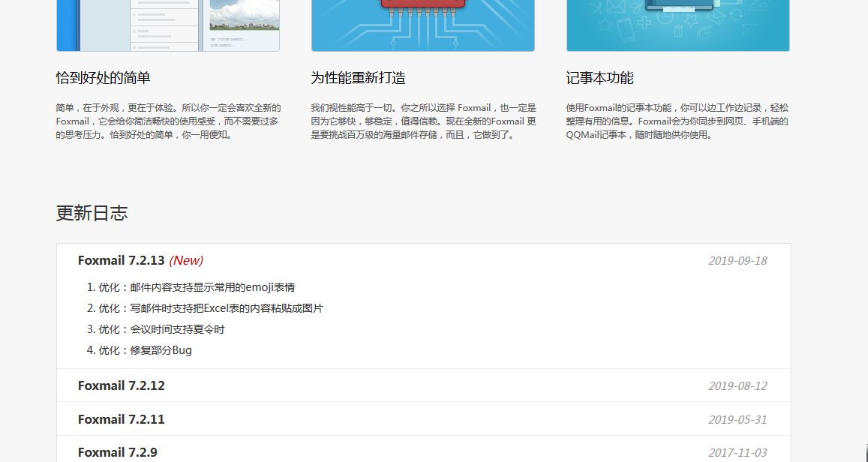The height and width of the screenshot is (462, 868).
Task: Click the date 2019-05-31
Action: 737,420
